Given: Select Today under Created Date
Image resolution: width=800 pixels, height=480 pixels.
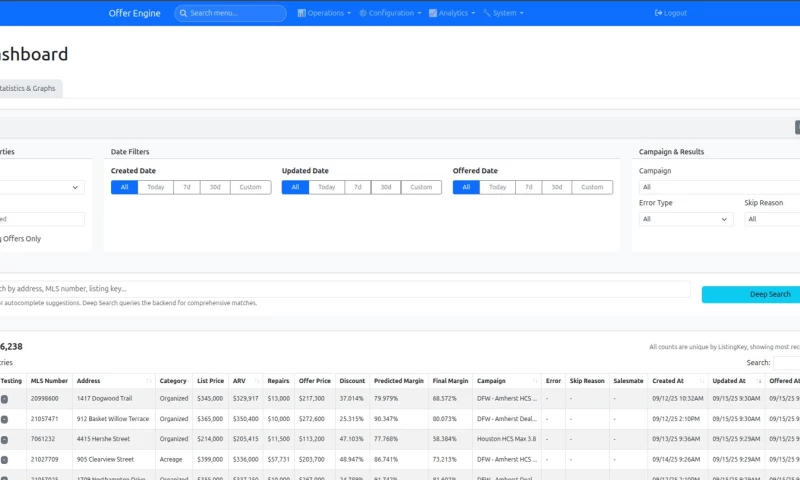Looking at the screenshot, I should coord(156,187).
